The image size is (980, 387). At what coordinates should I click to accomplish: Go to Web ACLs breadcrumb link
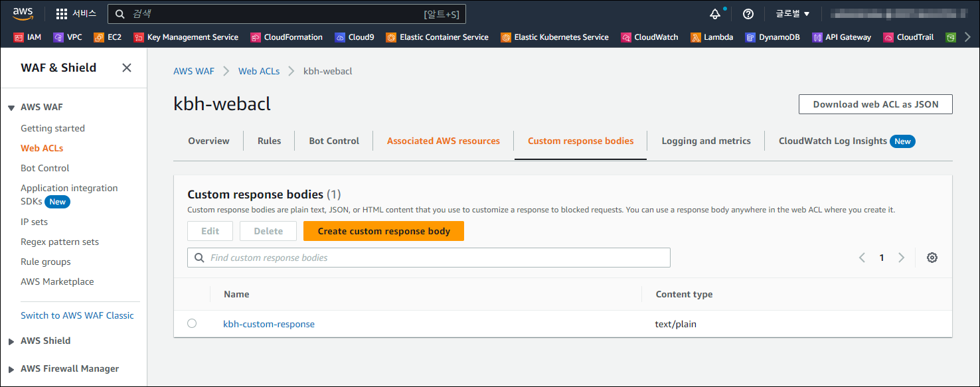click(259, 71)
